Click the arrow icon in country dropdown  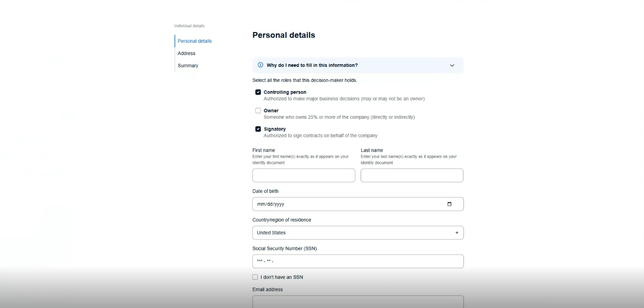click(457, 233)
